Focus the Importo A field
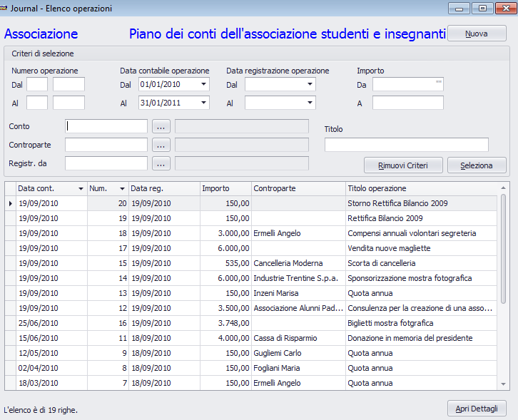This screenshot has height=420, width=518. pyautogui.click(x=408, y=103)
